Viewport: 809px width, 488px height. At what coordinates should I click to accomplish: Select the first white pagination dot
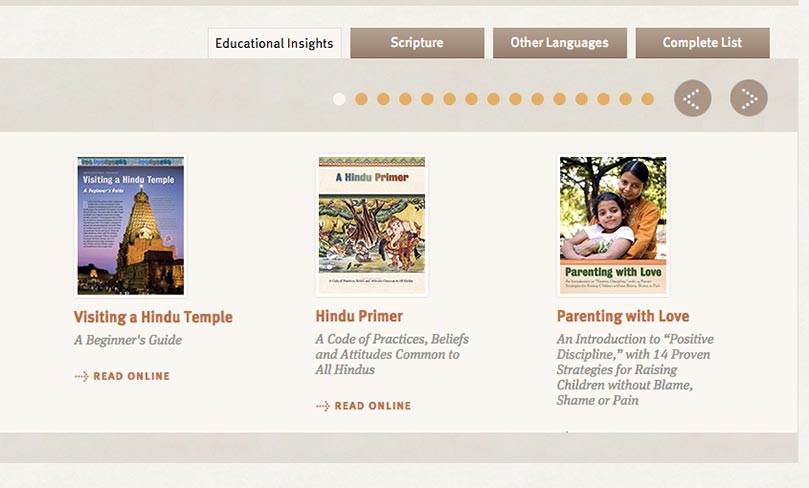click(x=339, y=99)
